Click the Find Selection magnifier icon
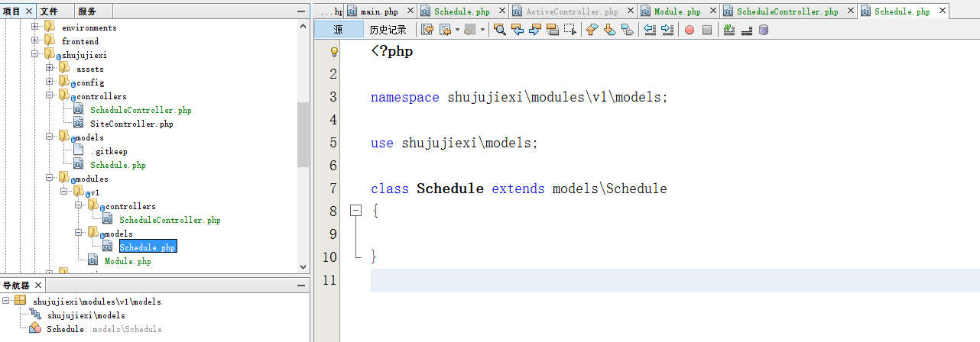The height and width of the screenshot is (342, 980). tap(500, 30)
